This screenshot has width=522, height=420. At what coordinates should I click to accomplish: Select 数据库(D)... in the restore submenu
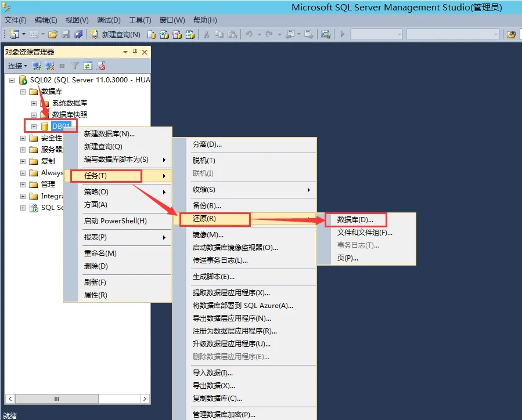[x=355, y=220]
